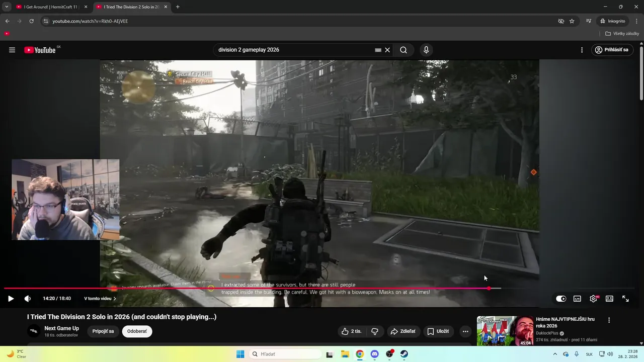644x362 pixels.
Task: Open the Všetky záložky bookmarks folder
Action: coord(622,34)
